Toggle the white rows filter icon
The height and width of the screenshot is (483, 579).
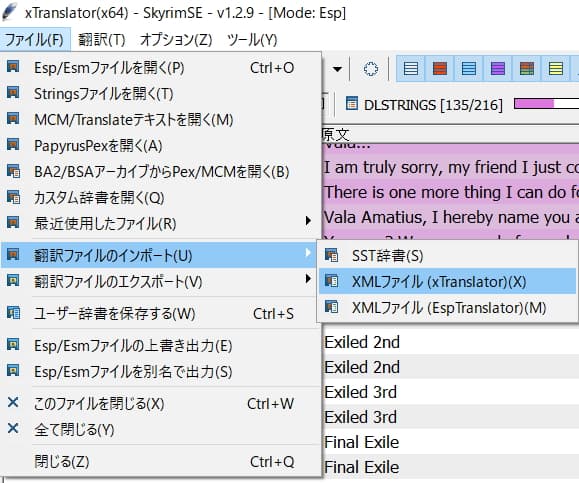tap(411, 69)
